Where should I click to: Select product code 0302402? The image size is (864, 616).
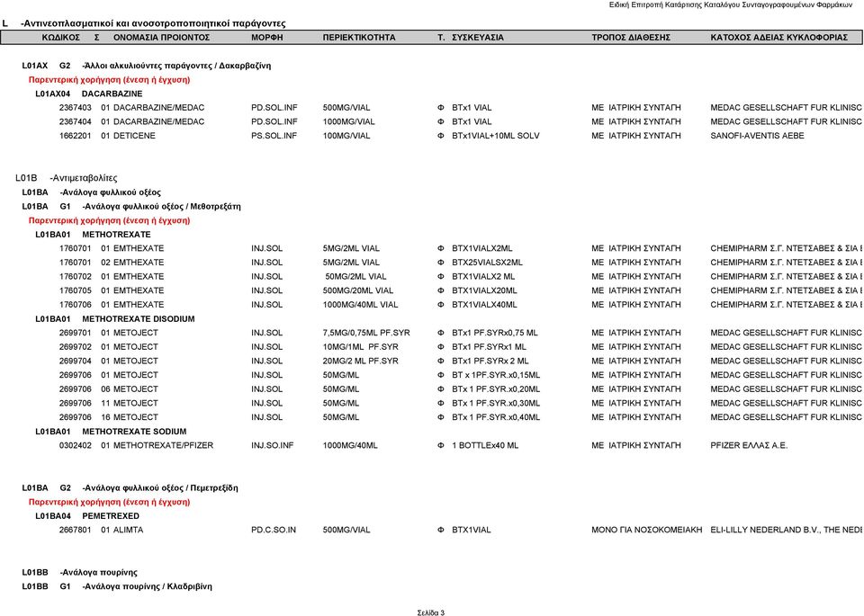76,445
